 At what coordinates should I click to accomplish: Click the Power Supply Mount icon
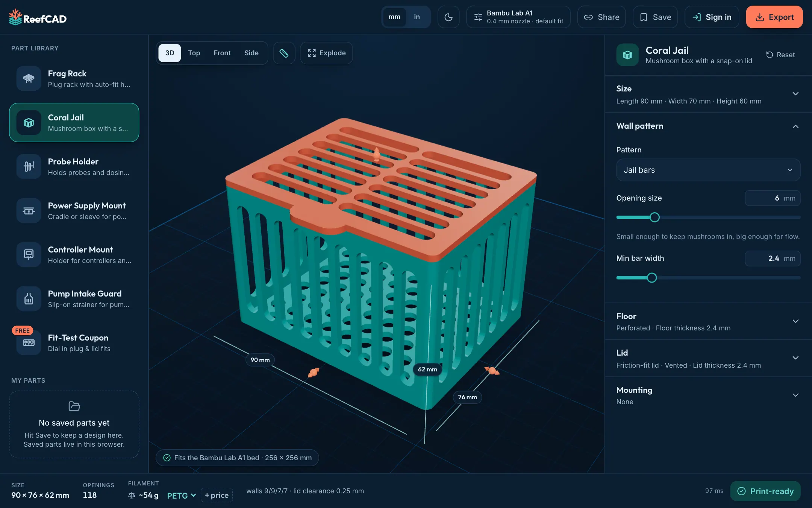tap(29, 210)
